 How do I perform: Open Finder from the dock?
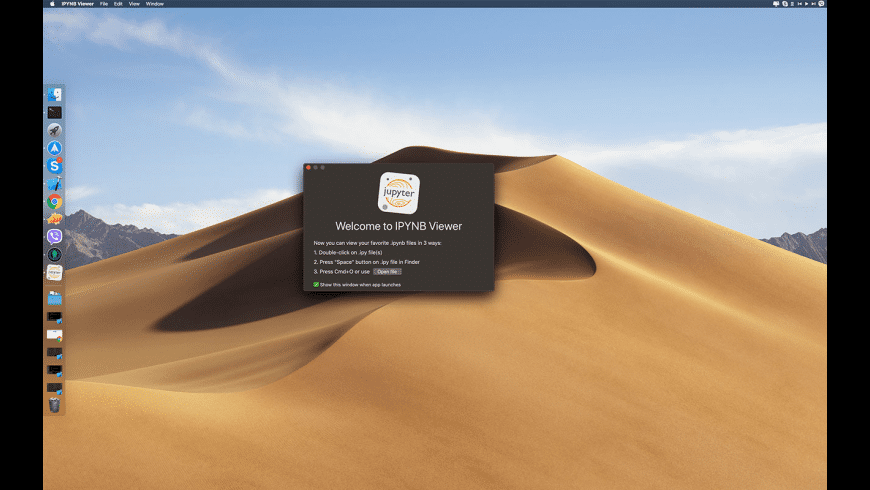click(x=54, y=95)
